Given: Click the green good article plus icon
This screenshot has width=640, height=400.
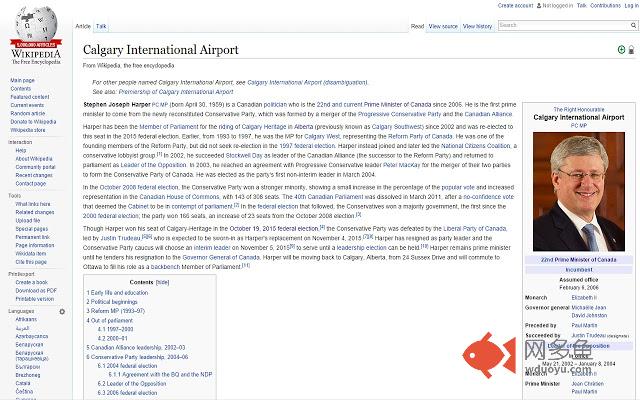Looking at the screenshot, I should click(621, 50).
